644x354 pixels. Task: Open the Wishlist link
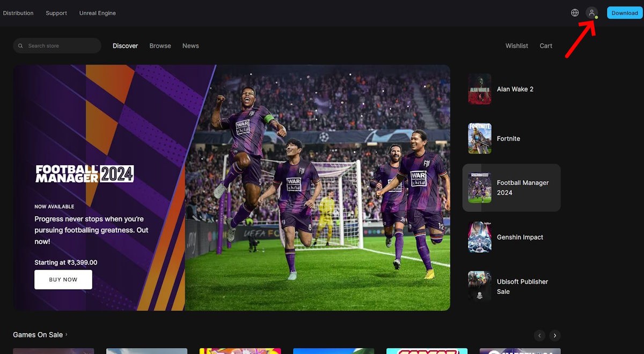(x=517, y=46)
